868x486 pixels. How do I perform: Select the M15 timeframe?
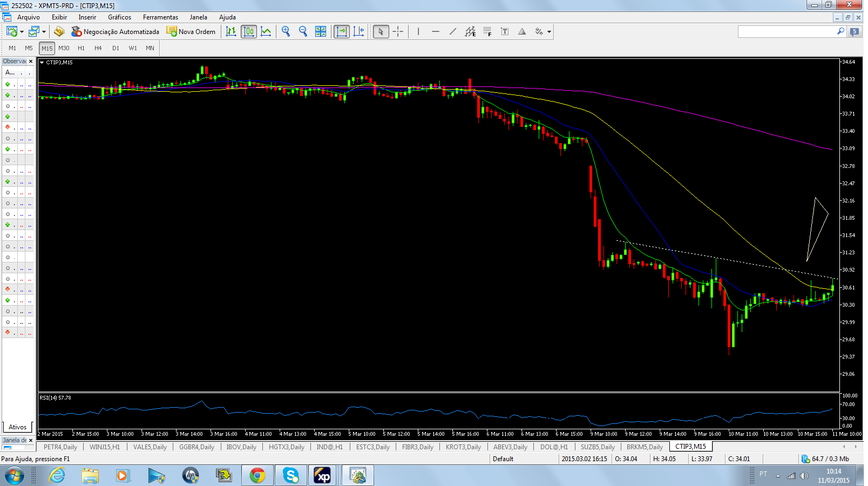coord(47,48)
